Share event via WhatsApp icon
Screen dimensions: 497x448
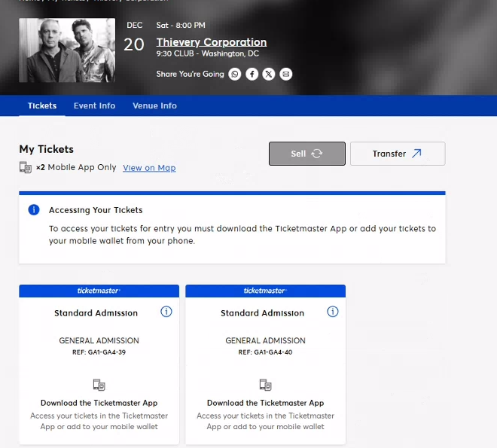coord(234,74)
